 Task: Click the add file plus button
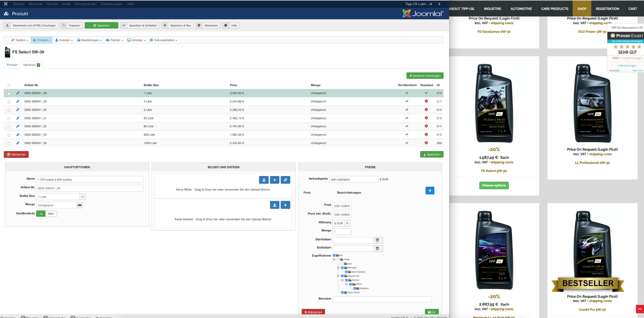click(285, 205)
